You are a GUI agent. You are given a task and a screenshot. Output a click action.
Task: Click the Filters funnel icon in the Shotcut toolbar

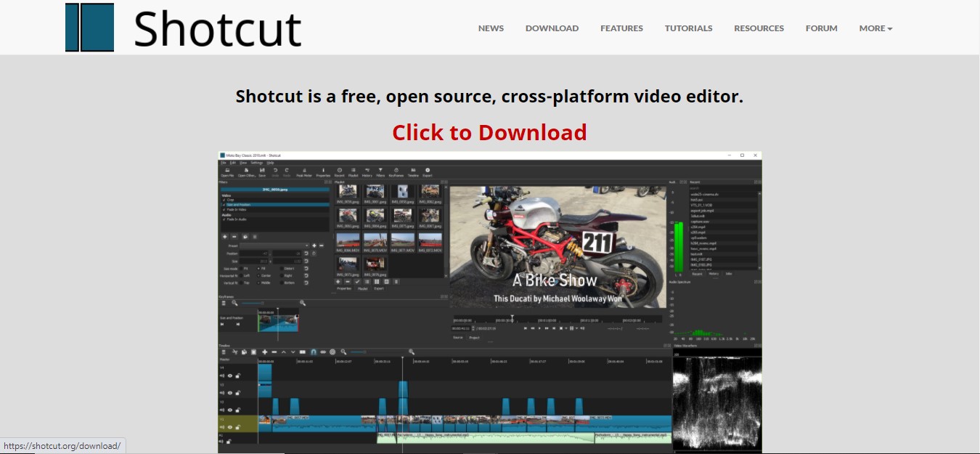tap(380, 172)
